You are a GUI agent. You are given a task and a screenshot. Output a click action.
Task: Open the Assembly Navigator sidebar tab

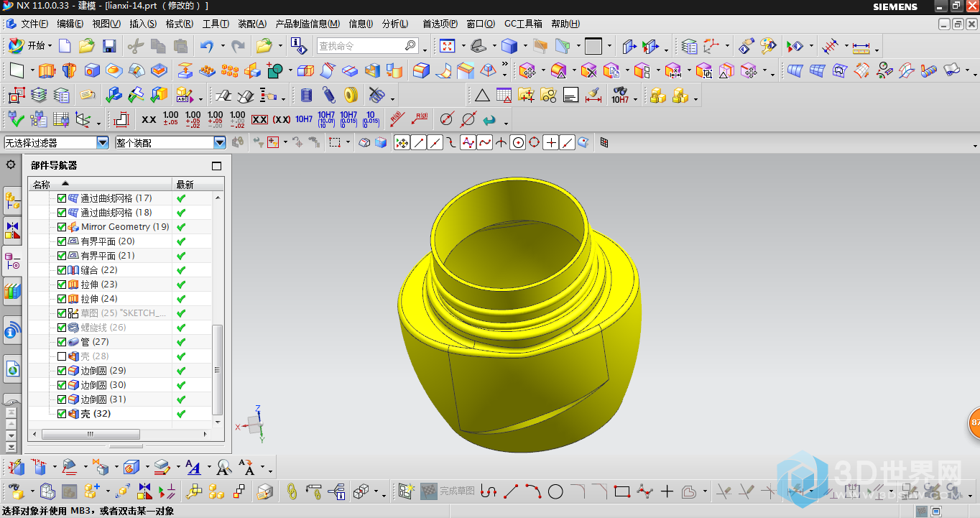tap(12, 200)
